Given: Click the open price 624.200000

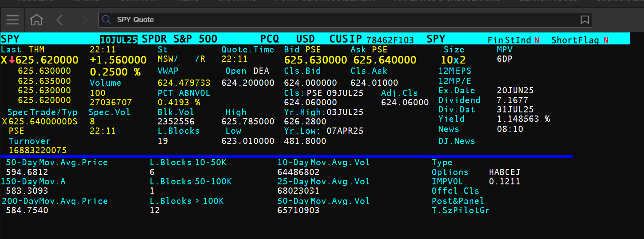Looking at the screenshot, I should (248, 83).
